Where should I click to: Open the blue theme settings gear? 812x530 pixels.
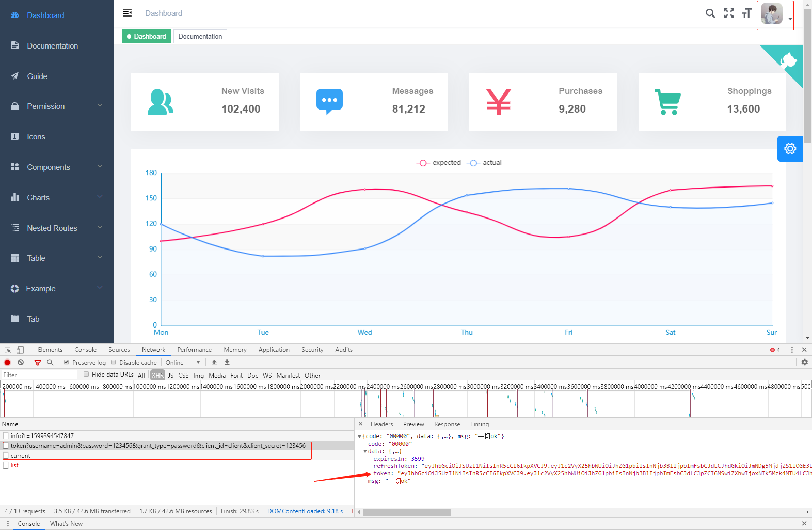click(x=790, y=149)
